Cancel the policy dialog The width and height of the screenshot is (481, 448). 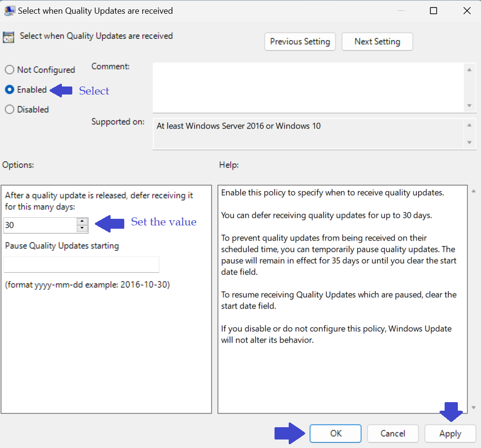tap(393, 433)
